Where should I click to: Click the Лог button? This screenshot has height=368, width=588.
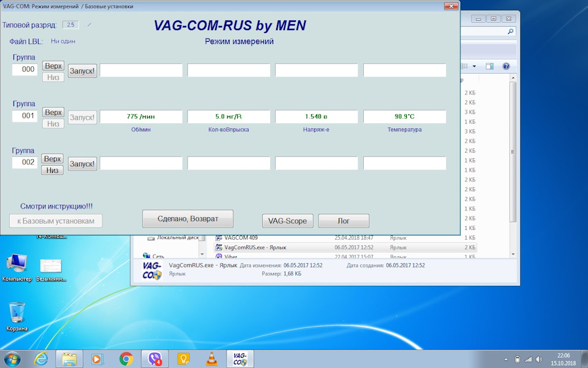coord(344,221)
